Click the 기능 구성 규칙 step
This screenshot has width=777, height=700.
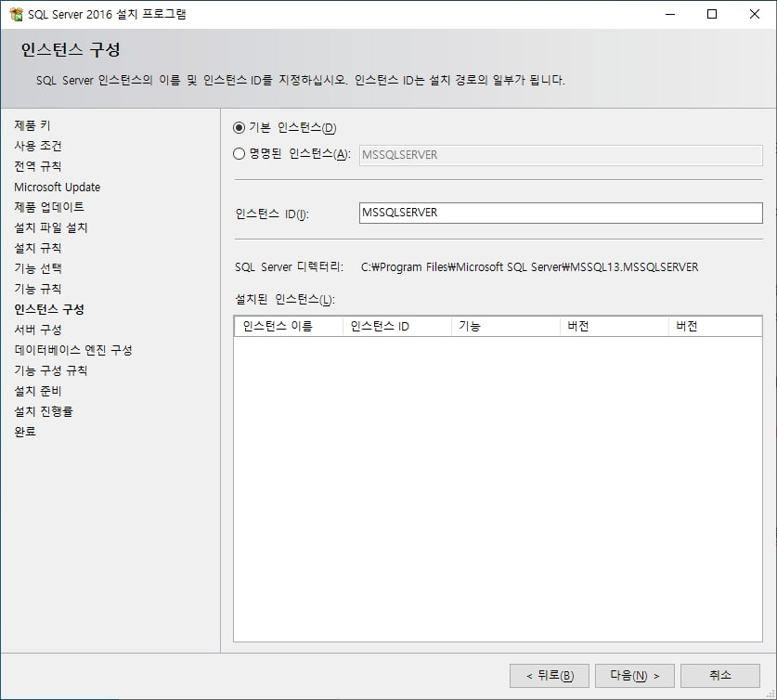click(50, 370)
